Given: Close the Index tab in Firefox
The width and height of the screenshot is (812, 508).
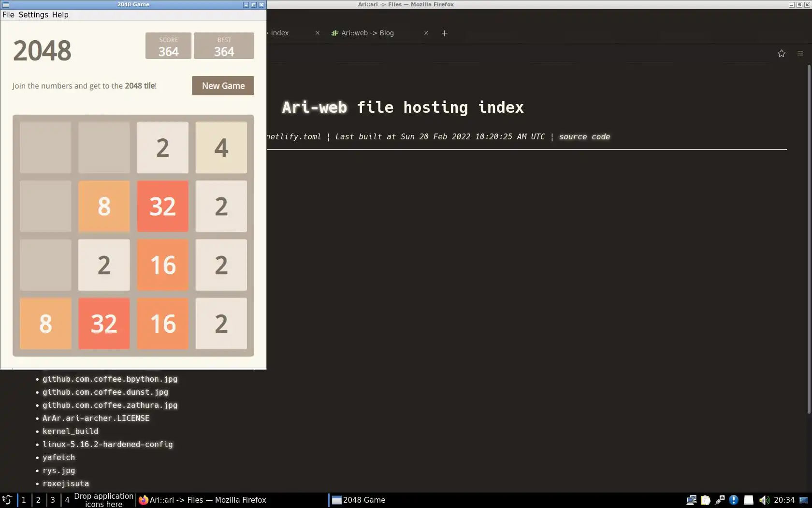Looking at the screenshot, I should (318, 33).
